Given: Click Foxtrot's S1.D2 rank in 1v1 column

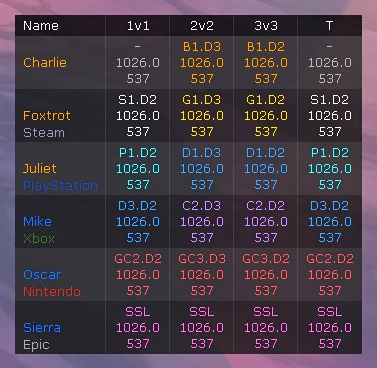Looking at the screenshot, I should pyautogui.click(x=138, y=100).
